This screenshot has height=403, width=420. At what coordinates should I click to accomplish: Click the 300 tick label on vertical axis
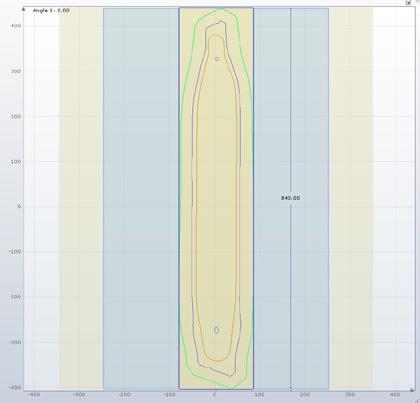(x=16, y=71)
